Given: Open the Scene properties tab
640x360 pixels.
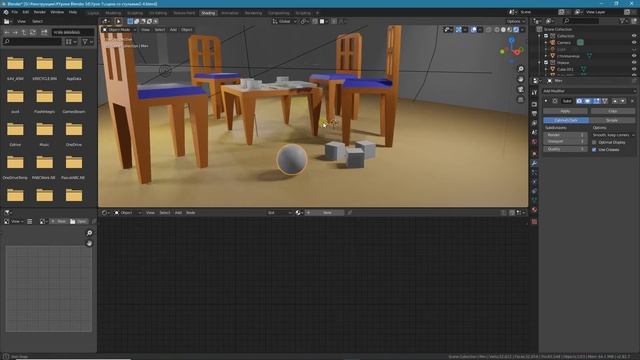Looking at the screenshot, I should click(534, 132).
